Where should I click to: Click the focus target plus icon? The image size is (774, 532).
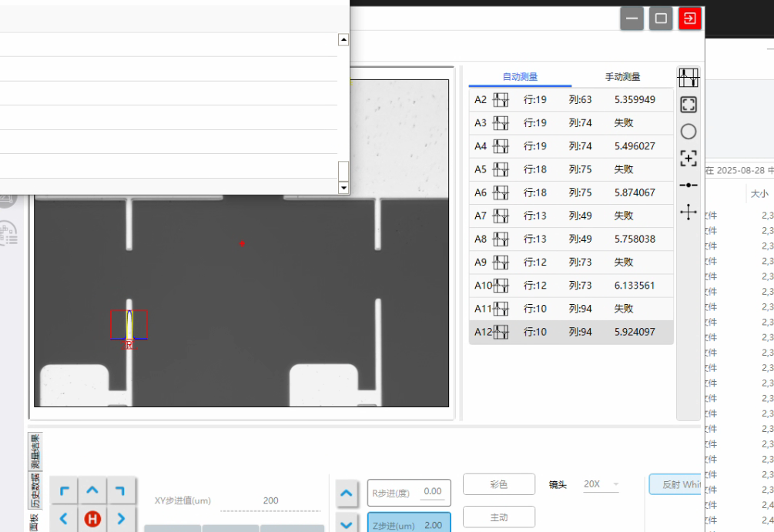688,159
